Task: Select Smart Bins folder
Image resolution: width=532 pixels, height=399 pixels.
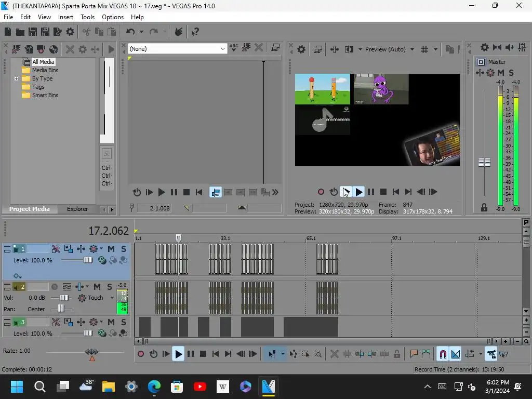Action: 45,96
